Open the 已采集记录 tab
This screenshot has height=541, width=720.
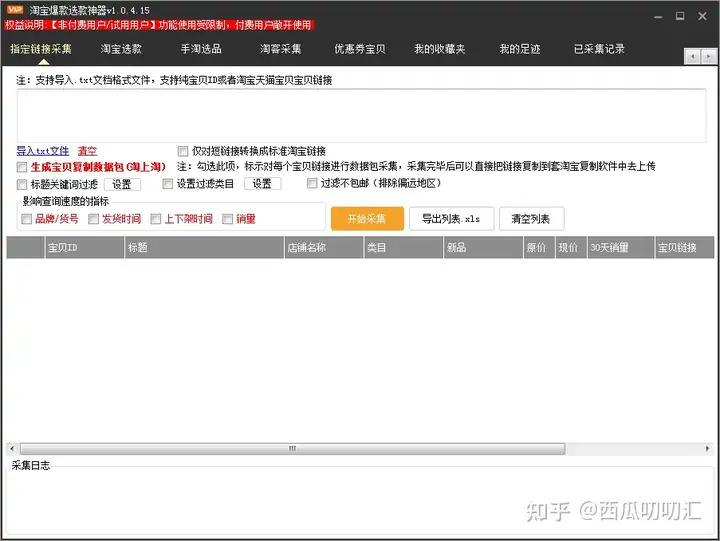(x=599, y=49)
